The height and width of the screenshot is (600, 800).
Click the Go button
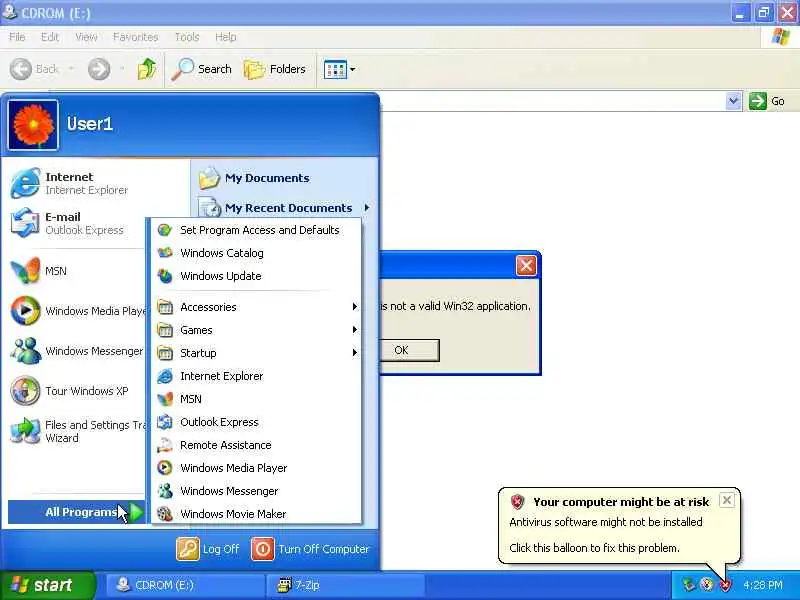point(767,101)
